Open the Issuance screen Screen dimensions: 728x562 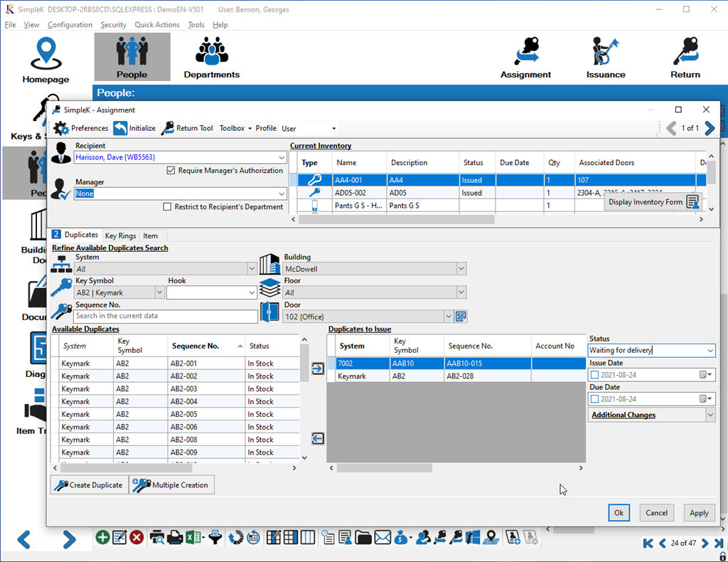click(605, 57)
